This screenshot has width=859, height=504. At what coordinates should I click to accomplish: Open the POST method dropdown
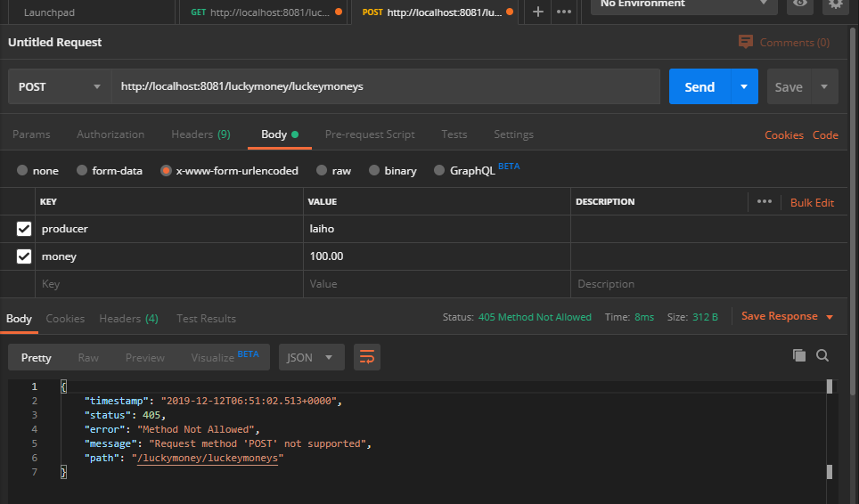click(59, 86)
